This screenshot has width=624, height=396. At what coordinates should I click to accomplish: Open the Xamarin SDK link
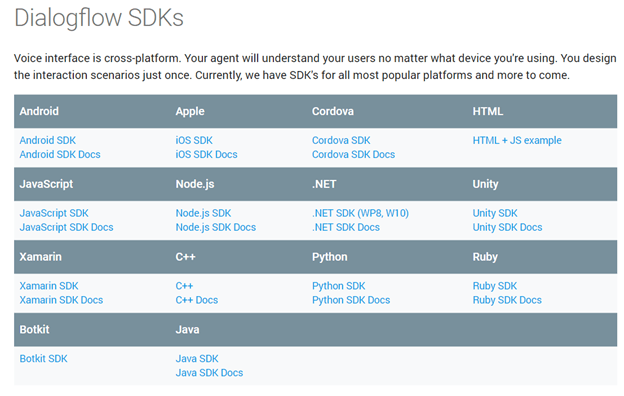(x=49, y=286)
